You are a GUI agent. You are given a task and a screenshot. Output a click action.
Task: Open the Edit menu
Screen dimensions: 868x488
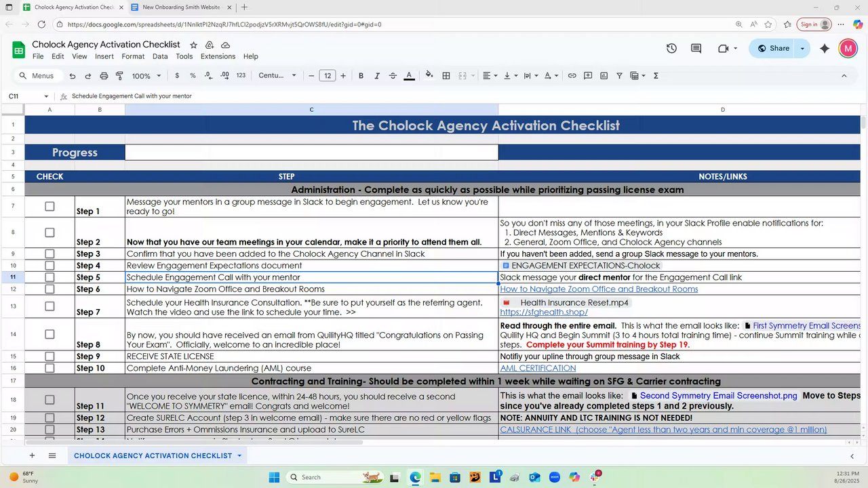coord(58,56)
